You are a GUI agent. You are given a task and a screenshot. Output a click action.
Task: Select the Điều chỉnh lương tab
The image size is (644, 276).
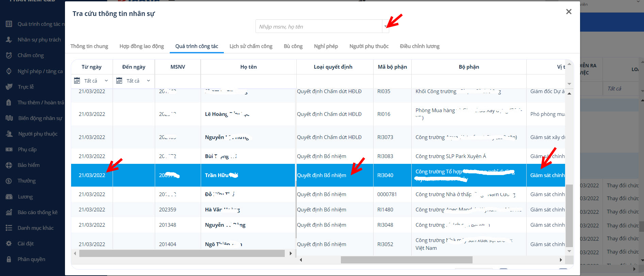pyautogui.click(x=419, y=46)
